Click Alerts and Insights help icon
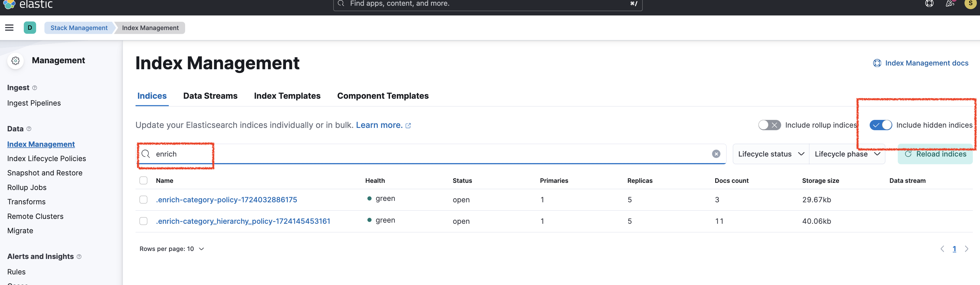Viewport: 980px width, 285px height. 79,256
